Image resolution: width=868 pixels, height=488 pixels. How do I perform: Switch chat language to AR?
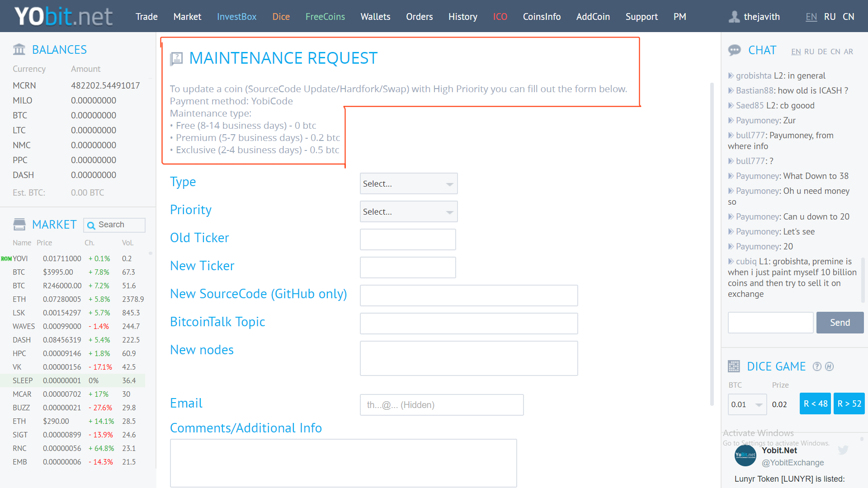(849, 52)
